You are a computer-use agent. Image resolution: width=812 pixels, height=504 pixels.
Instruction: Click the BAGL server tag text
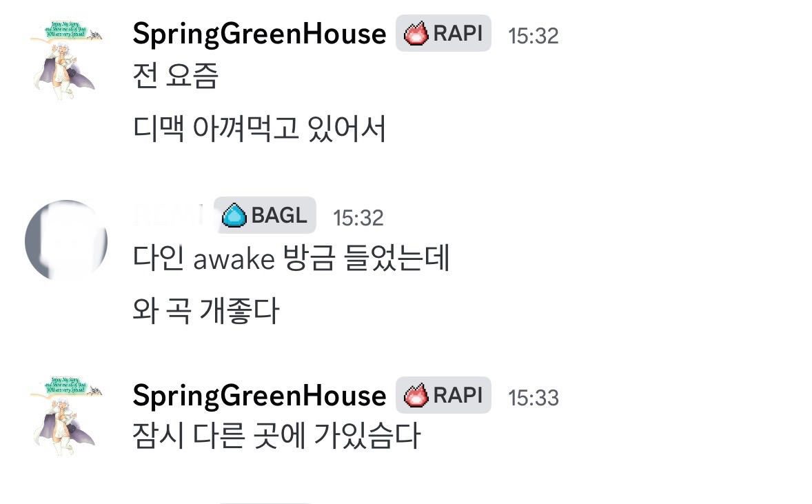click(x=278, y=216)
